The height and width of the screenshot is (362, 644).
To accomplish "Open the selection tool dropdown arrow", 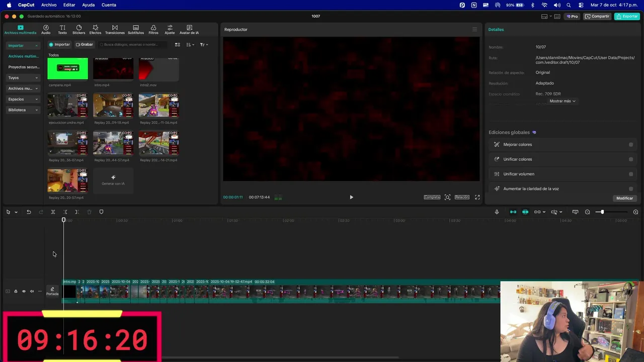I will (16, 212).
